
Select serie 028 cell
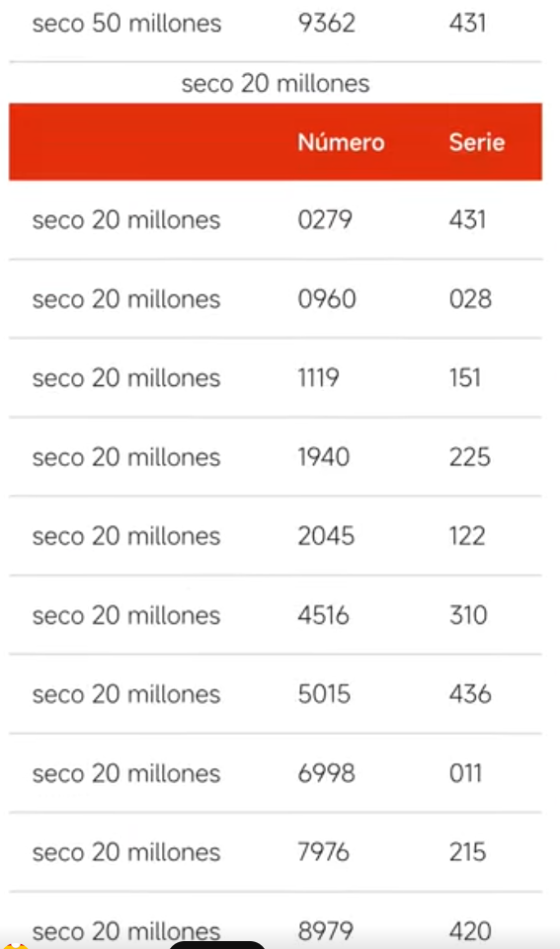pyautogui.click(x=470, y=299)
